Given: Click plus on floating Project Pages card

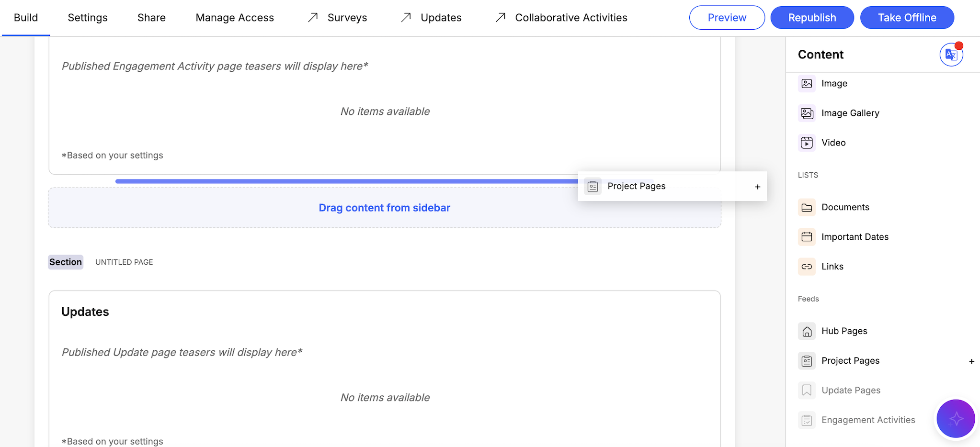Looking at the screenshot, I should (x=757, y=187).
